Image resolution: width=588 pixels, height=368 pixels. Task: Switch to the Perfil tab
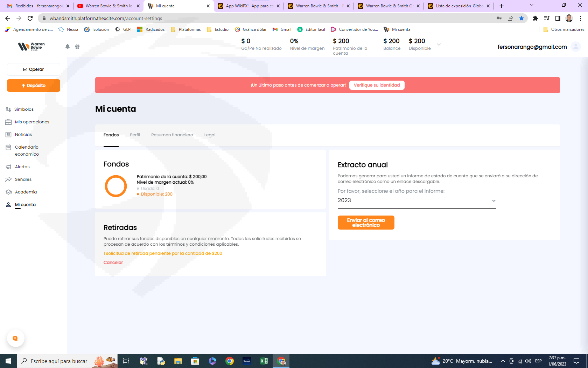tap(135, 135)
